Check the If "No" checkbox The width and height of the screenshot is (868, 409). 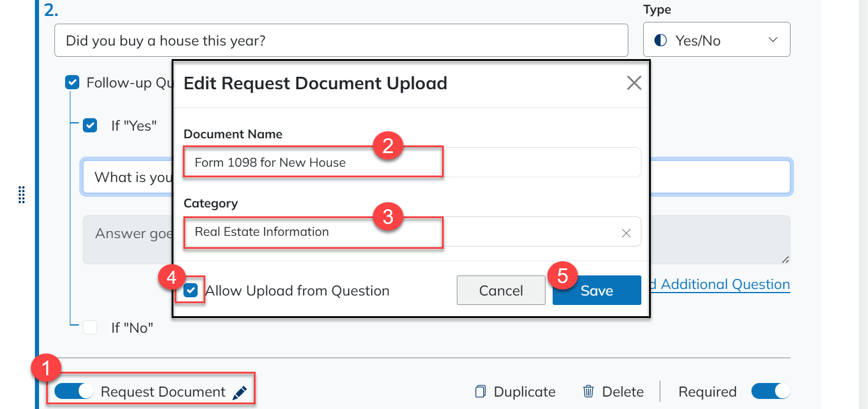point(90,327)
